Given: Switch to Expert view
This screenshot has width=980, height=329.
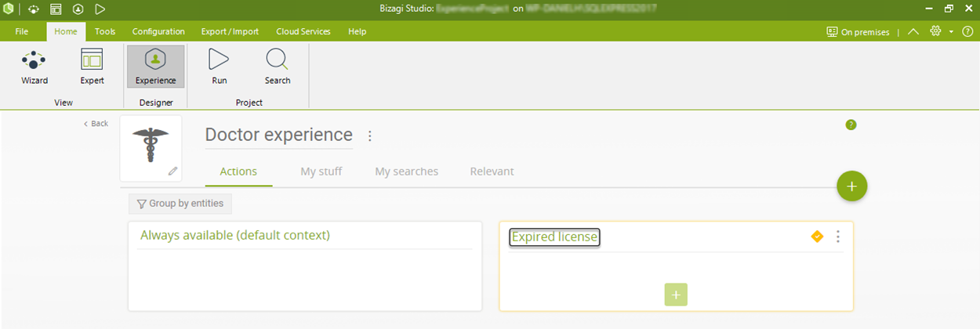Looking at the screenshot, I should pyautogui.click(x=92, y=67).
